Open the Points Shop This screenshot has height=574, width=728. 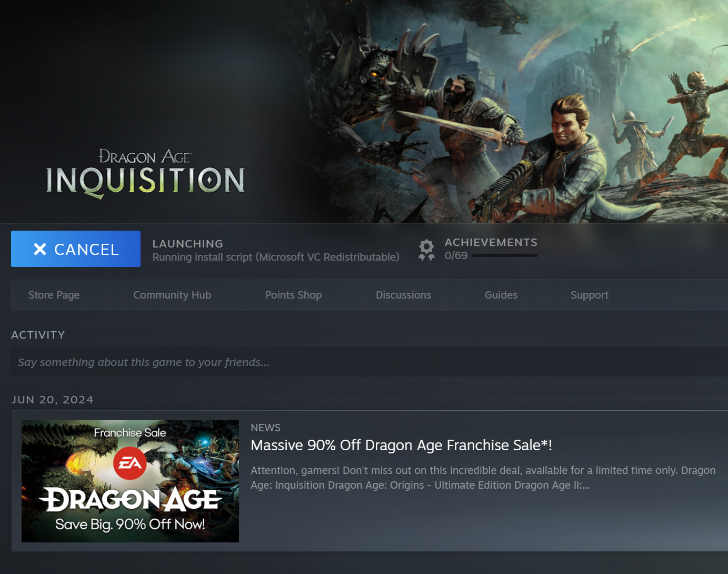click(x=293, y=295)
